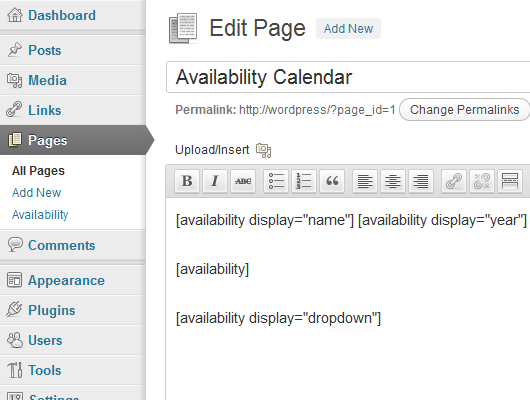Insert an unordered bullet list
Viewport: 530px width, 400px height.
pos(276,181)
